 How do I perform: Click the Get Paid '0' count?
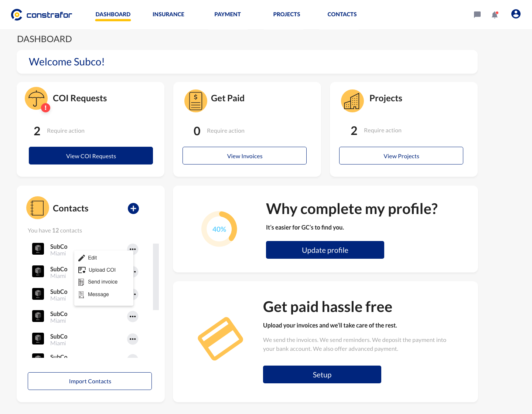click(x=197, y=131)
